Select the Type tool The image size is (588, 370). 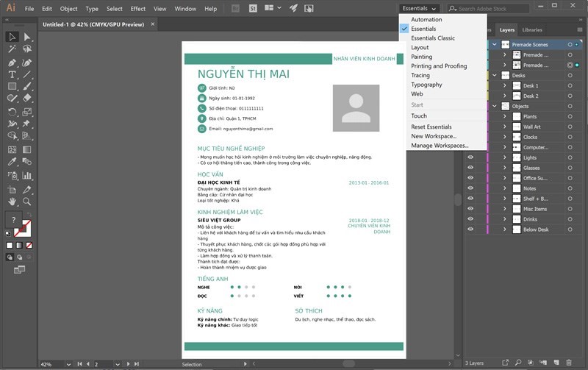tap(12, 74)
